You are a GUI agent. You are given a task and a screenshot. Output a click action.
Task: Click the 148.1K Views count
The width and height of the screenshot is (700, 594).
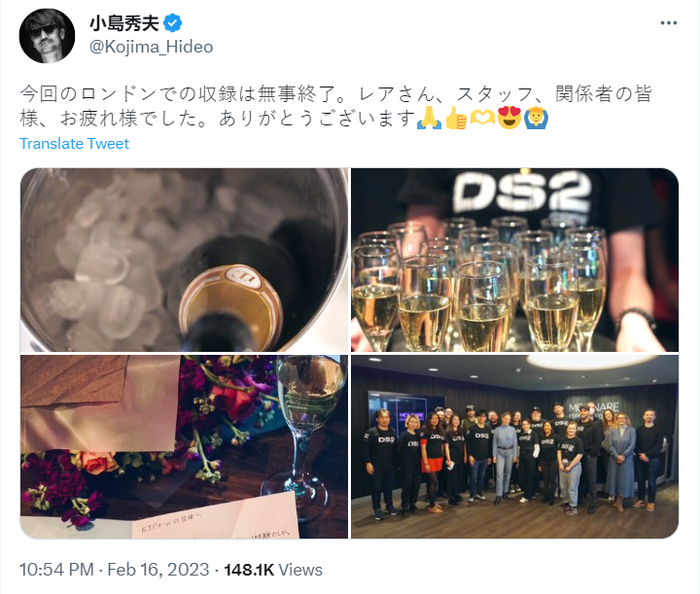[273, 570]
